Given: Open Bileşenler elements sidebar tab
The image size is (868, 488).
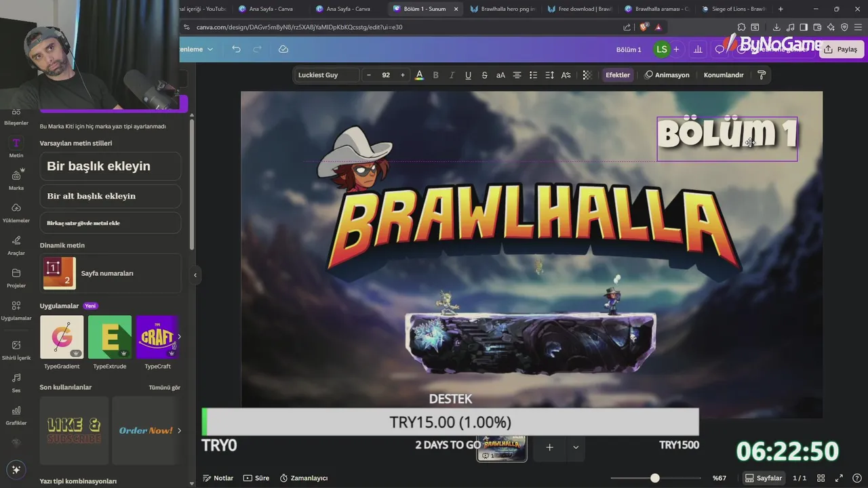Looking at the screenshot, I should (16, 116).
